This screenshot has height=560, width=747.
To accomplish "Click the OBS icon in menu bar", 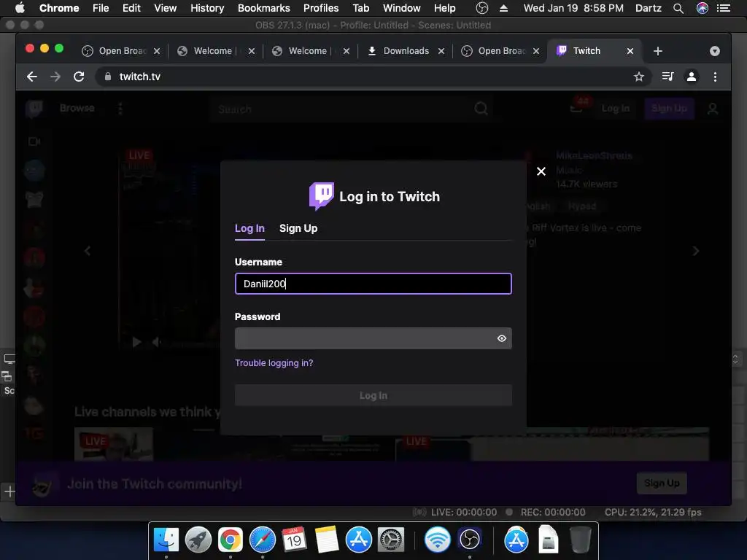I will pos(482,8).
